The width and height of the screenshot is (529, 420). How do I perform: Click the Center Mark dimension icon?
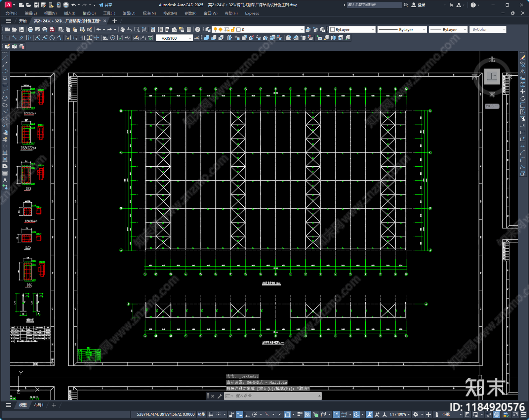(x=113, y=38)
